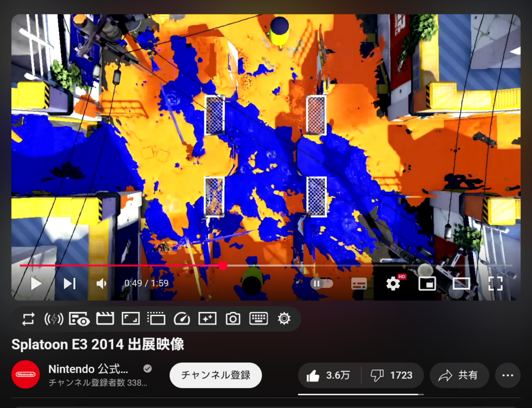Seek to the unplayed part of the timeline
Screen dimensions: 532x408
[x=370, y=266]
